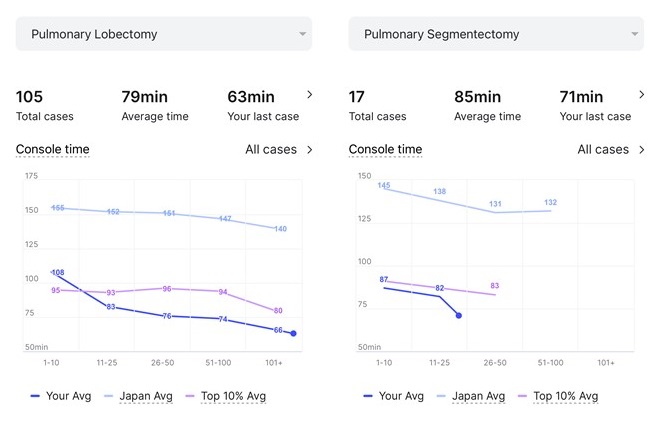Toggle Your Avg legend in Lobectomy chart
The image size is (665, 427).
[62, 396]
